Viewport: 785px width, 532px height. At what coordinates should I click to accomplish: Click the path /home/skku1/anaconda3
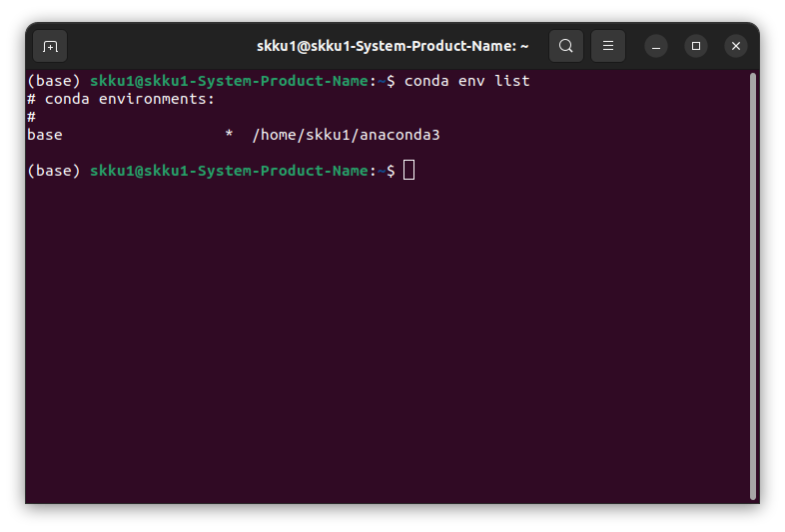point(346,135)
